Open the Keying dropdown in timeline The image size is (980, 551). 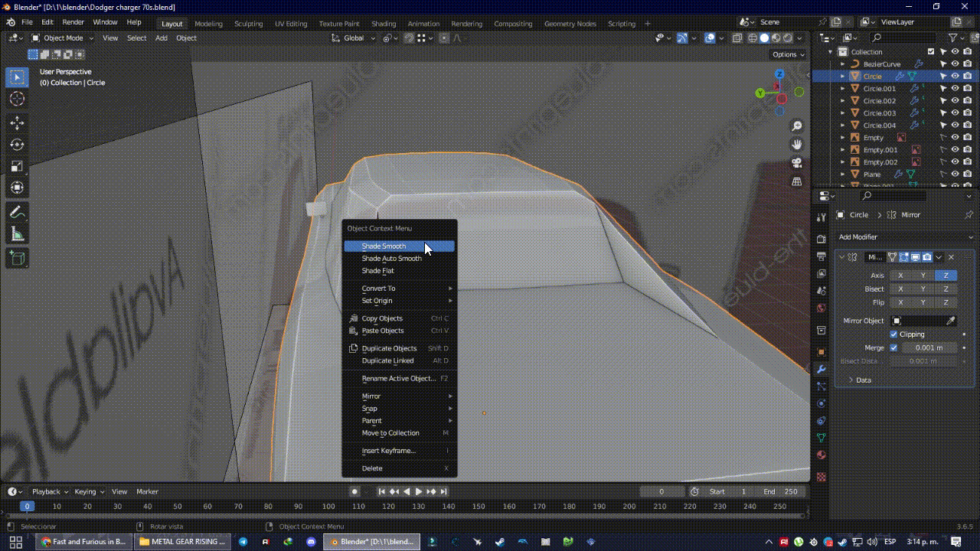click(x=89, y=492)
